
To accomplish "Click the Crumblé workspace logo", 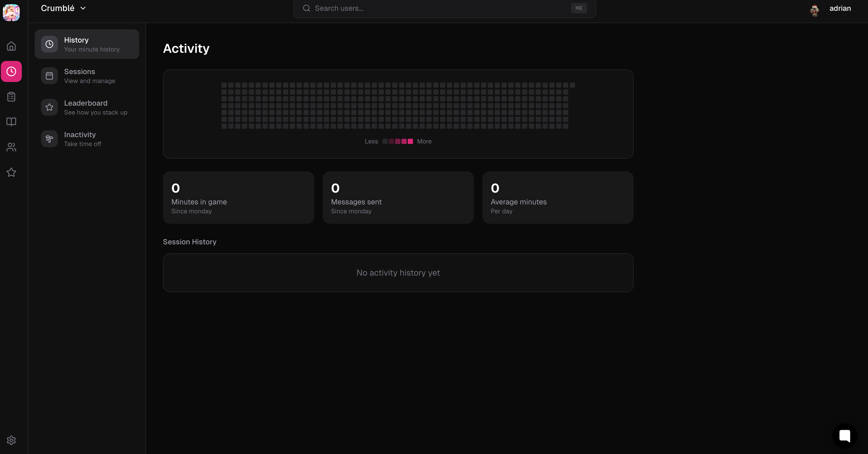I will 11,12.
